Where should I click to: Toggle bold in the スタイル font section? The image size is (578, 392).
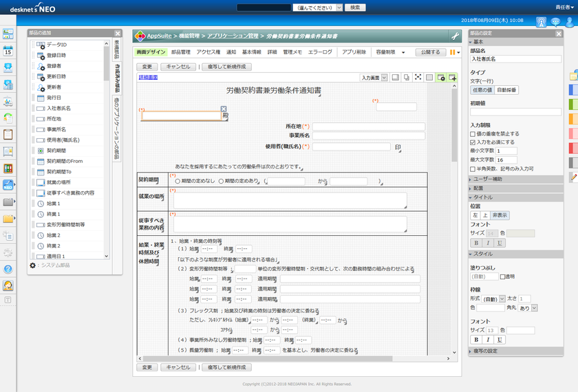pos(476,340)
